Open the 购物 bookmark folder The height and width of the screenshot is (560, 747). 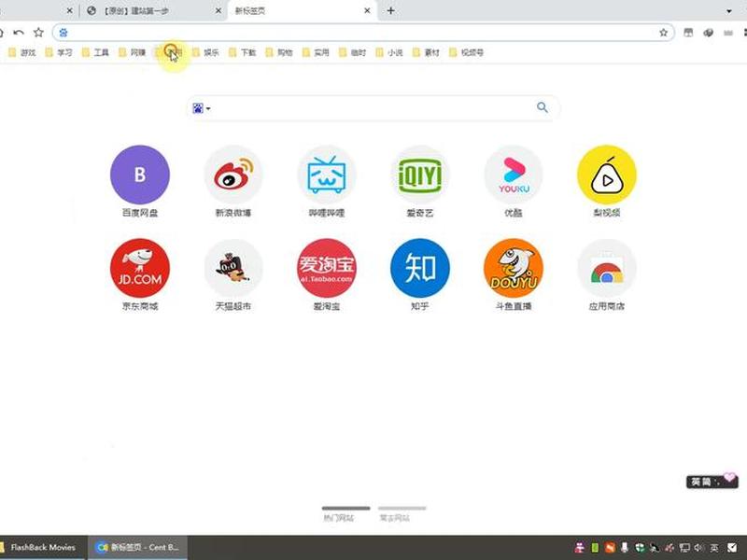pos(278,52)
